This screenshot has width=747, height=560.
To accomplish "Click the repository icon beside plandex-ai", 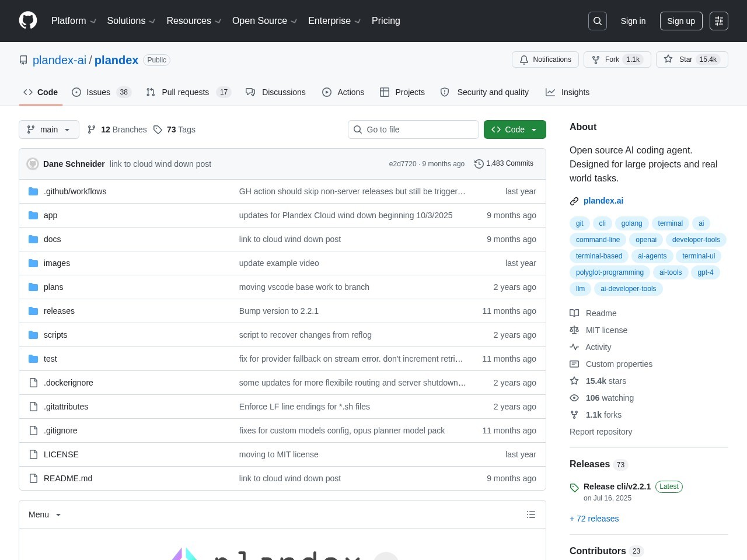I will point(23,60).
